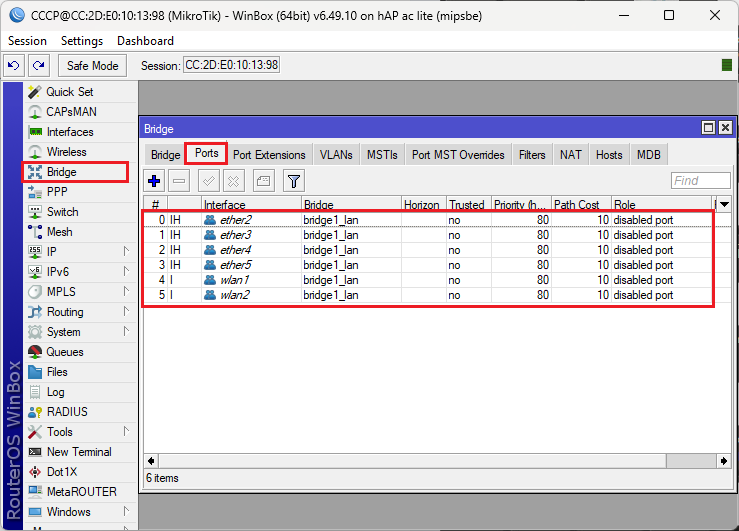Open MetaROUTER sidebar entry
This screenshot has height=531, width=739.
pyautogui.click(x=80, y=492)
